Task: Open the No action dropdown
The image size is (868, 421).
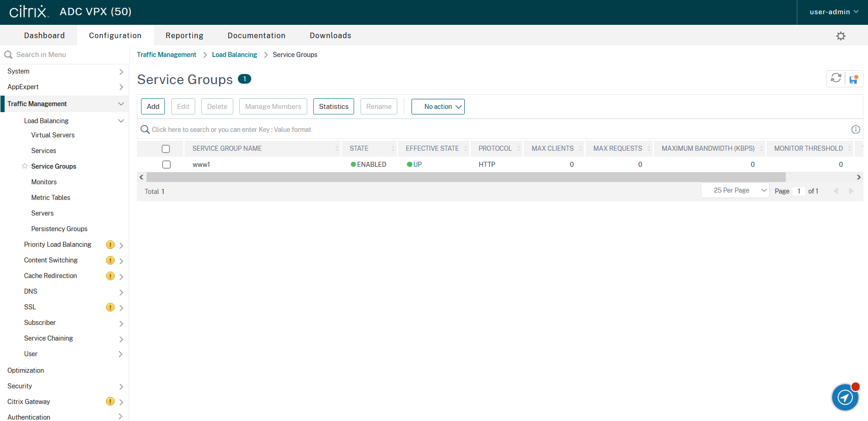Action: point(438,107)
